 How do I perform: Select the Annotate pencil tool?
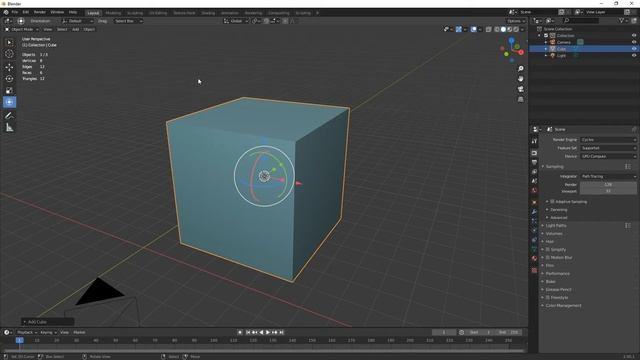[9, 116]
